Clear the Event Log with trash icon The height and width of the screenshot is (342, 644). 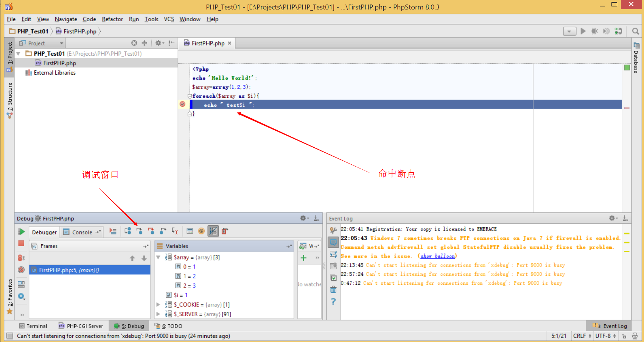[x=333, y=290]
